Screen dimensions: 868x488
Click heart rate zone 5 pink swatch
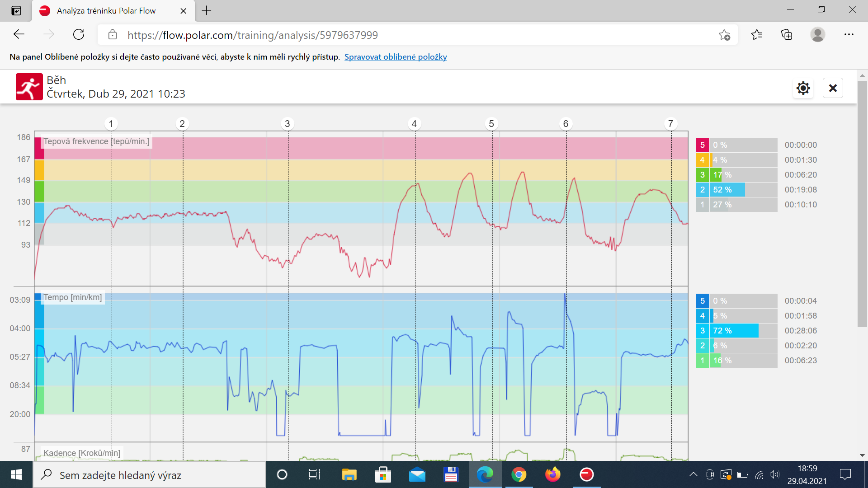pyautogui.click(x=702, y=145)
